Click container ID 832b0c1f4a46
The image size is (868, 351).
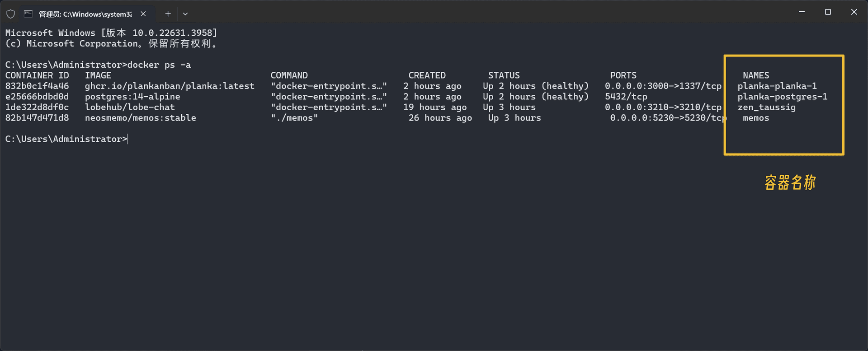click(37, 86)
